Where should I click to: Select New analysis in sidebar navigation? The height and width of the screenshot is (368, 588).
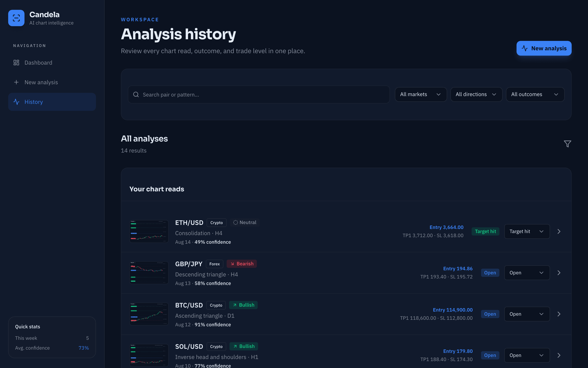(52, 82)
